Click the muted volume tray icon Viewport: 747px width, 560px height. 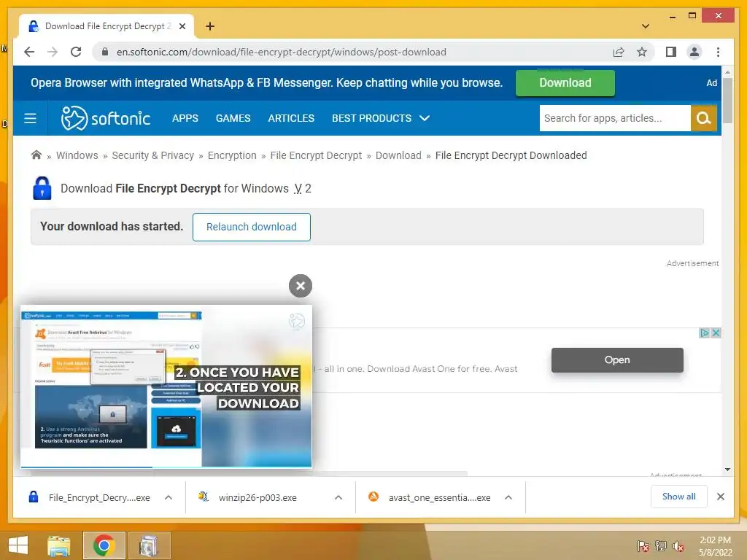pyautogui.click(x=678, y=546)
